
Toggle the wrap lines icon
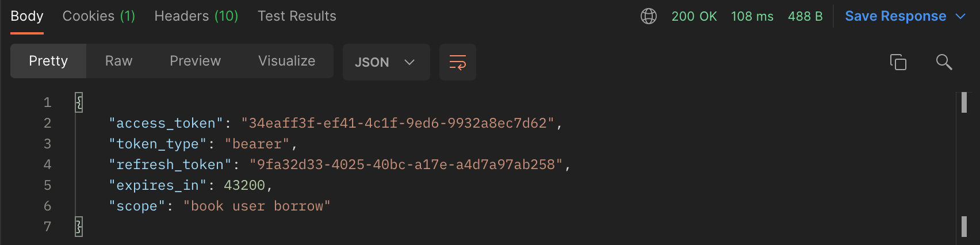458,62
